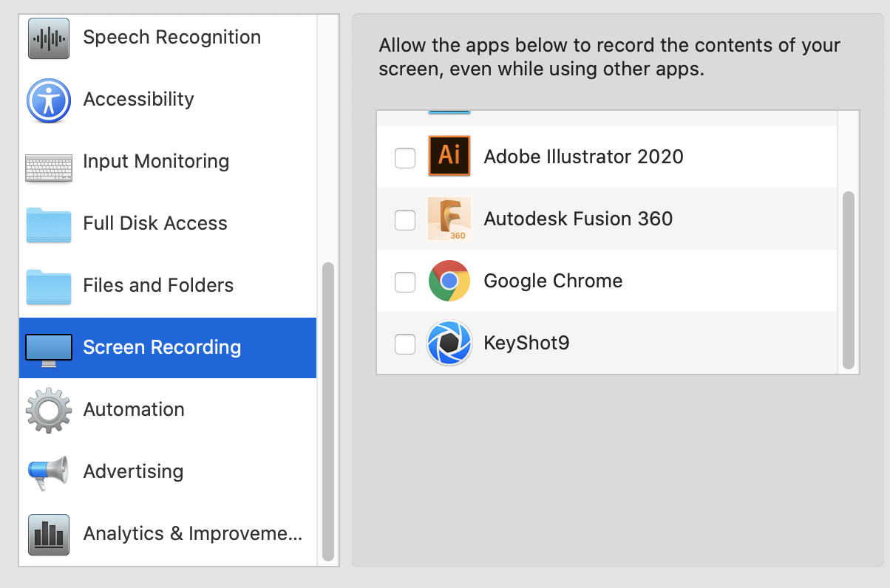Image resolution: width=890 pixels, height=588 pixels.
Task: Select the KeyShot9 name
Action: [x=526, y=343]
